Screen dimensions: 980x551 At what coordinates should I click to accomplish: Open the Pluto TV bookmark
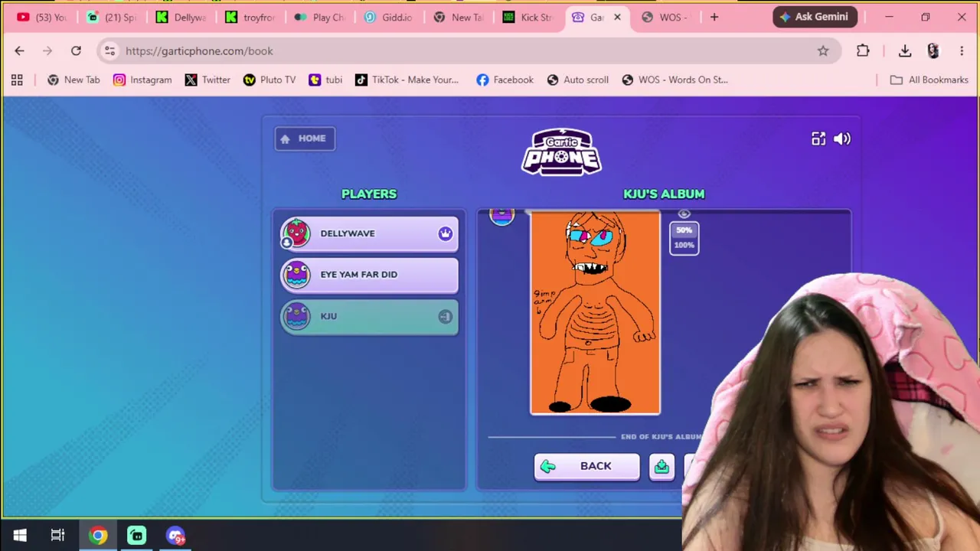tap(269, 80)
